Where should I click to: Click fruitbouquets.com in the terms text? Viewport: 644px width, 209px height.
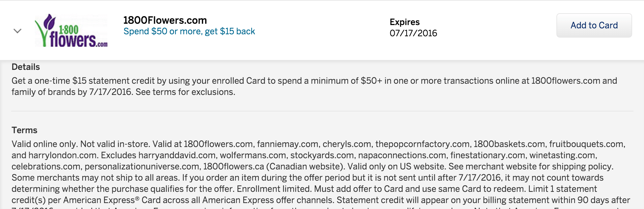click(x=586, y=144)
